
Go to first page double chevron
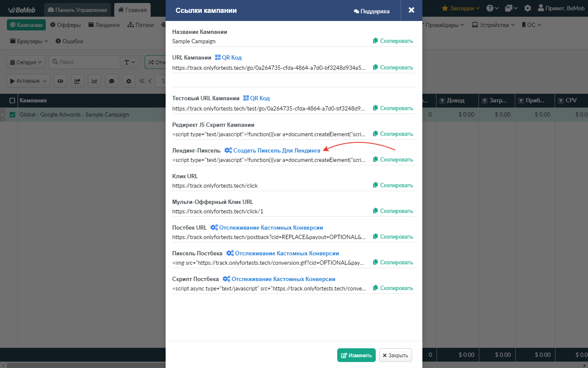tap(142, 81)
